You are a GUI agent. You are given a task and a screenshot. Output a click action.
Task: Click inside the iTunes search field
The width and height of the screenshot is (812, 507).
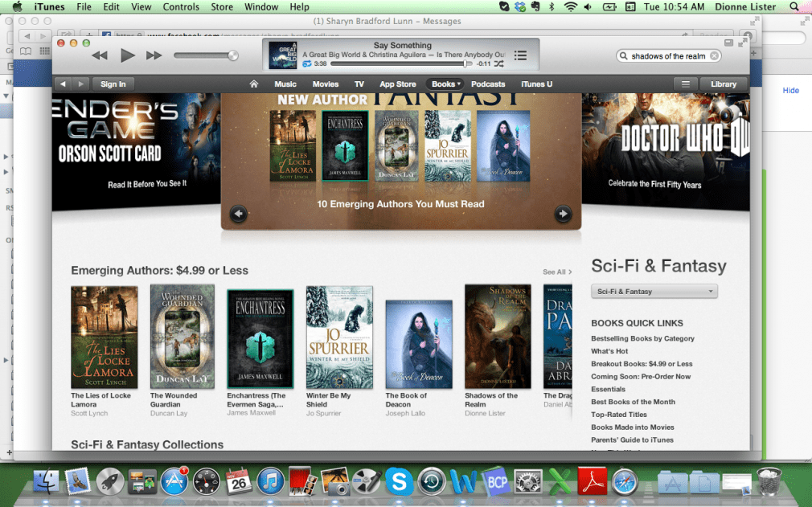click(x=668, y=56)
